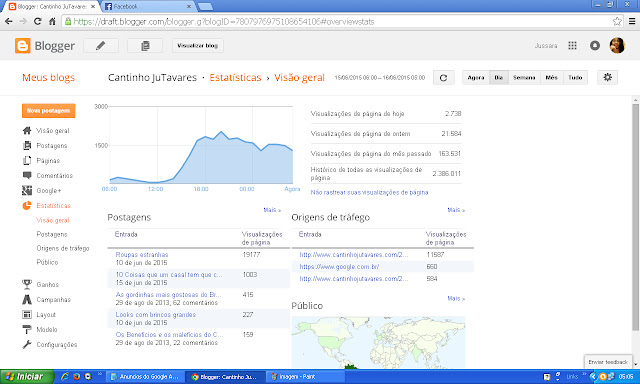Viewport: 640px width, 384px height.
Task: Open the As gordinhas mais gostosas post
Action: [168, 295]
